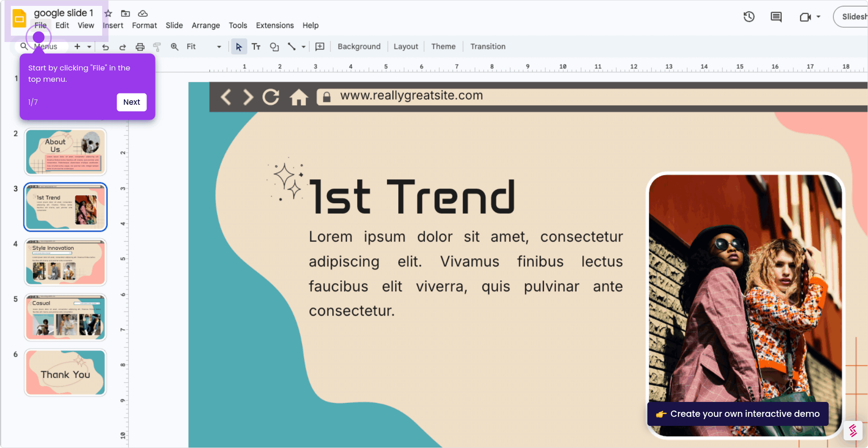
Task: Click the Lorem ipsum body text
Action: 466,274
